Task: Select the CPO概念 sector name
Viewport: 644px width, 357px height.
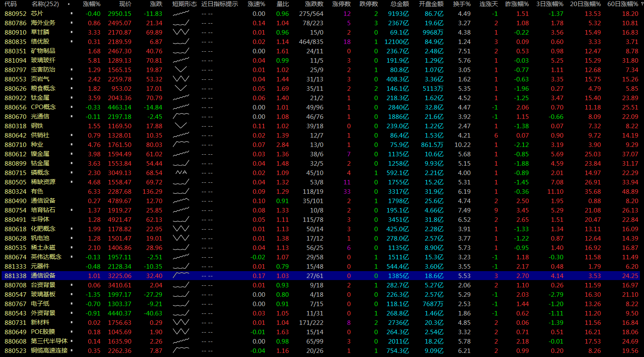Action: point(44,107)
